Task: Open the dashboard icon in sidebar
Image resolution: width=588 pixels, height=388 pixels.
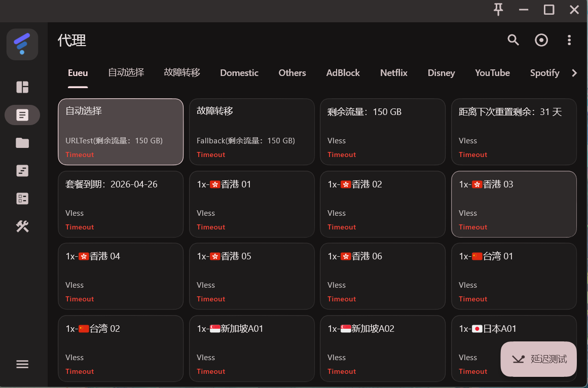Action: pyautogui.click(x=22, y=87)
